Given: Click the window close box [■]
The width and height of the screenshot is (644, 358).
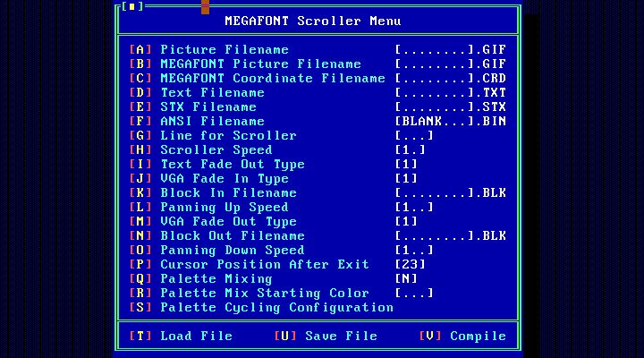Looking at the screenshot, I should click(x=132, y=6).
